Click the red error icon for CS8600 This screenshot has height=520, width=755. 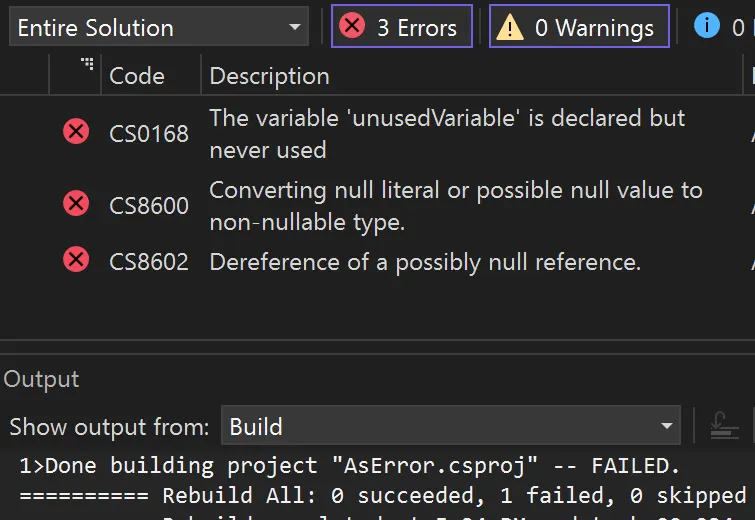coord(76,203)
